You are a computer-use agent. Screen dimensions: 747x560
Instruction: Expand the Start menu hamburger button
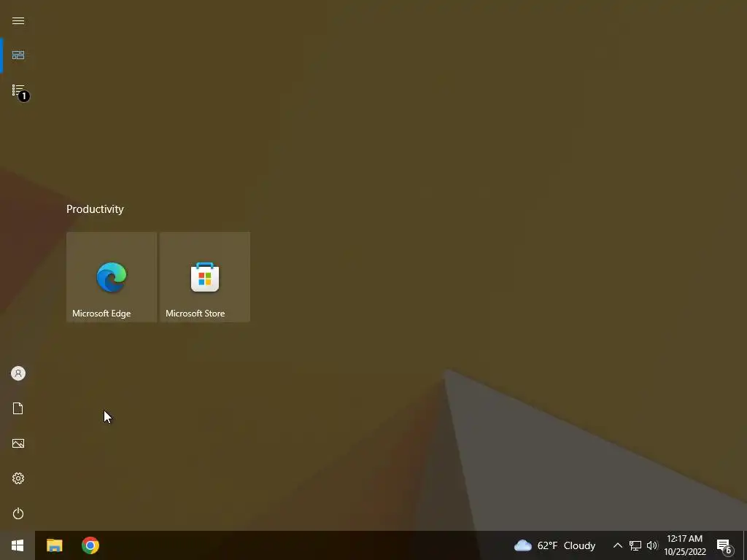click(18, 20)
